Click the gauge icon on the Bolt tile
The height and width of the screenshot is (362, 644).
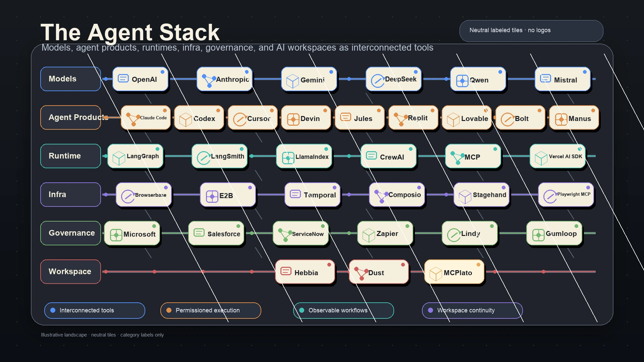point(507,119)
